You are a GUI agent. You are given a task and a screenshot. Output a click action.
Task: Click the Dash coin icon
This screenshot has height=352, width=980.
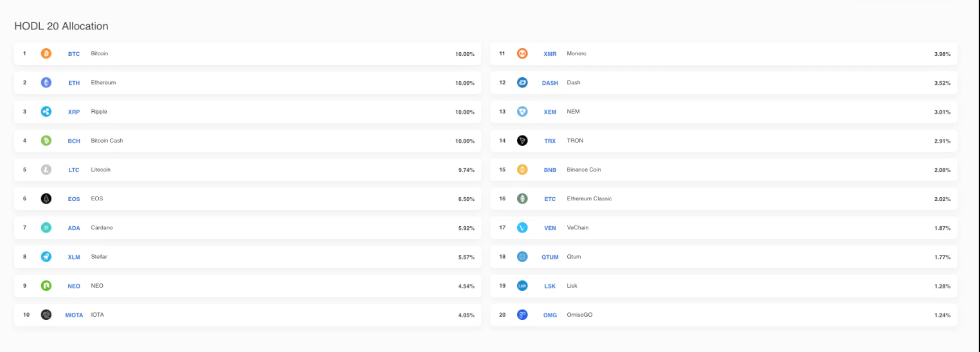click(x=522, y=83)
